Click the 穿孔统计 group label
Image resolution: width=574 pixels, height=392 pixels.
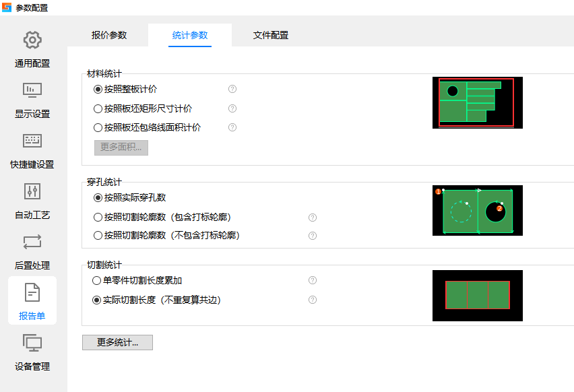click(104, 182)
